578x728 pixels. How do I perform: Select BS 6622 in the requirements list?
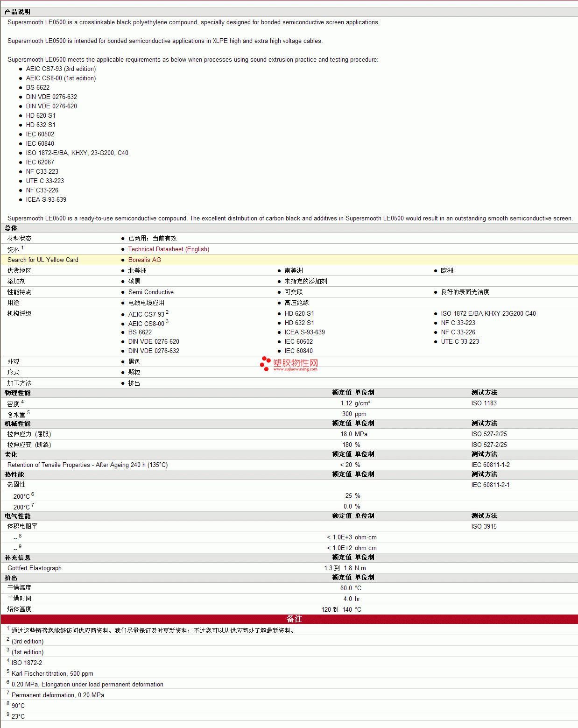tap(38, 88)
